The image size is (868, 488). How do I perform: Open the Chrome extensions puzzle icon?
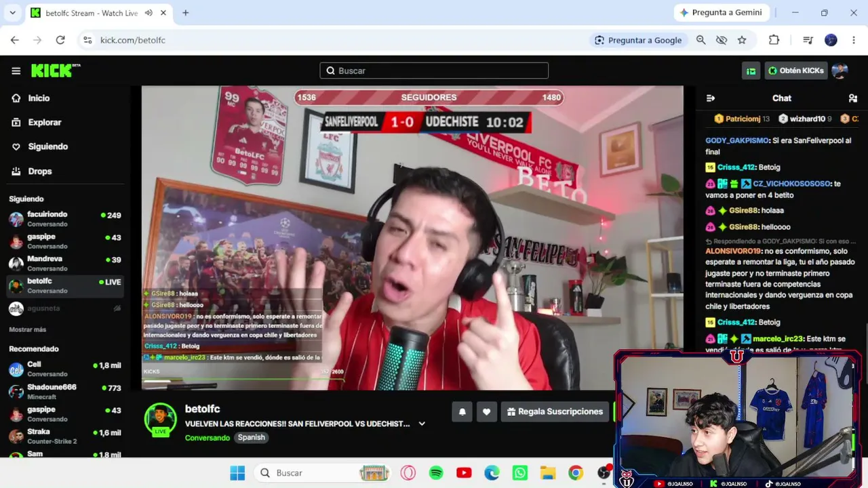coord(774,40)
